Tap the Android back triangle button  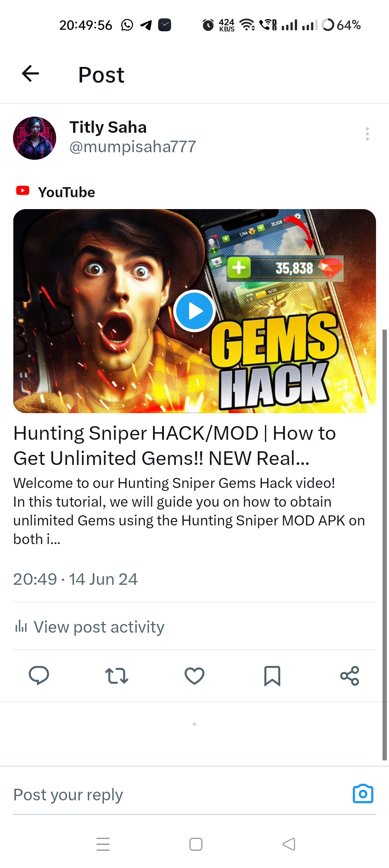[289, 844]
